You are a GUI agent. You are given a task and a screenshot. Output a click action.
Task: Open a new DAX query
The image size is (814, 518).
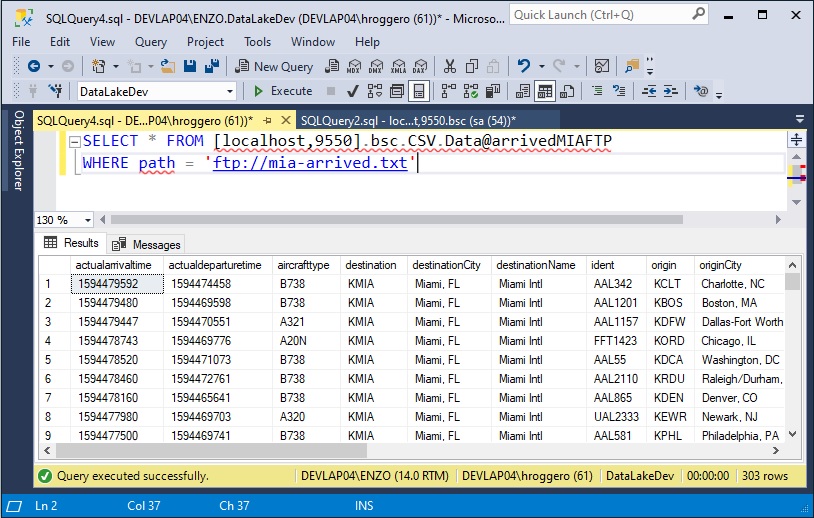tap(420, 66)
